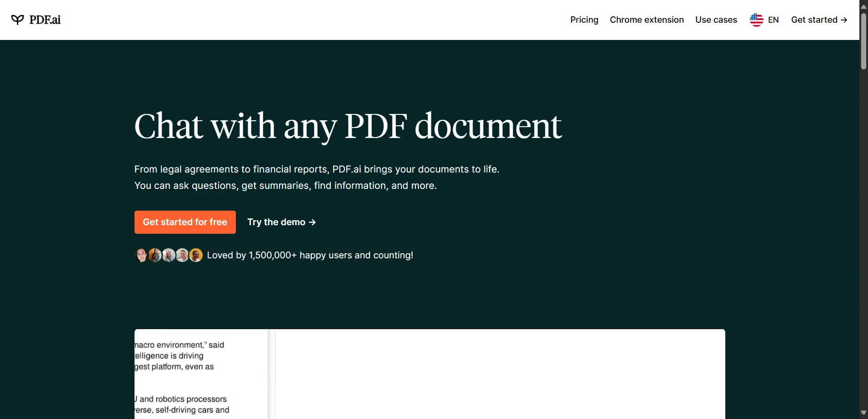The height and width of the screenshot is (419, 868).
Task: Click the US flag language icon
Action: (x=757, y=20)
